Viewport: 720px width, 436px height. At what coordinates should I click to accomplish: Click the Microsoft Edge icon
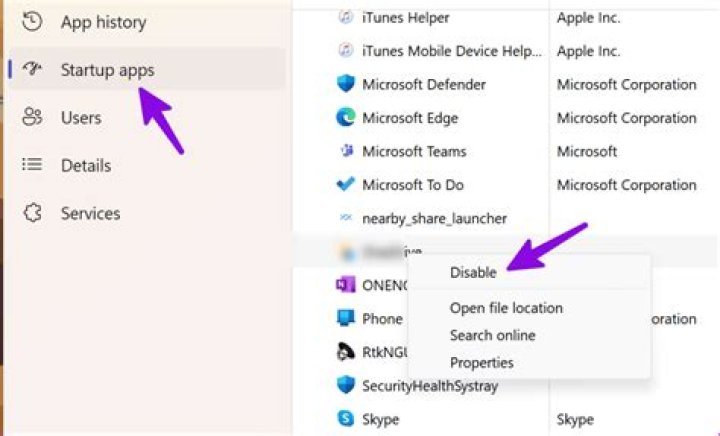(346, 117)
